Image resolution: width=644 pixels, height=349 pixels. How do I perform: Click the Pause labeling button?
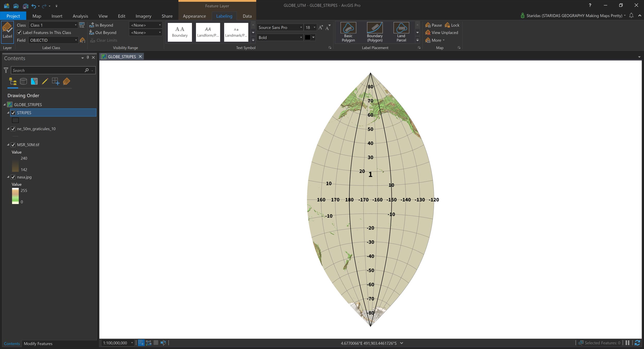click(434, 25)
